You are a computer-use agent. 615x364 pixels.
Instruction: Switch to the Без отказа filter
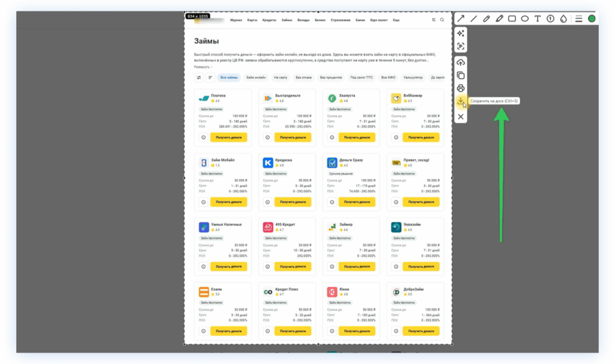coord(303,77)
